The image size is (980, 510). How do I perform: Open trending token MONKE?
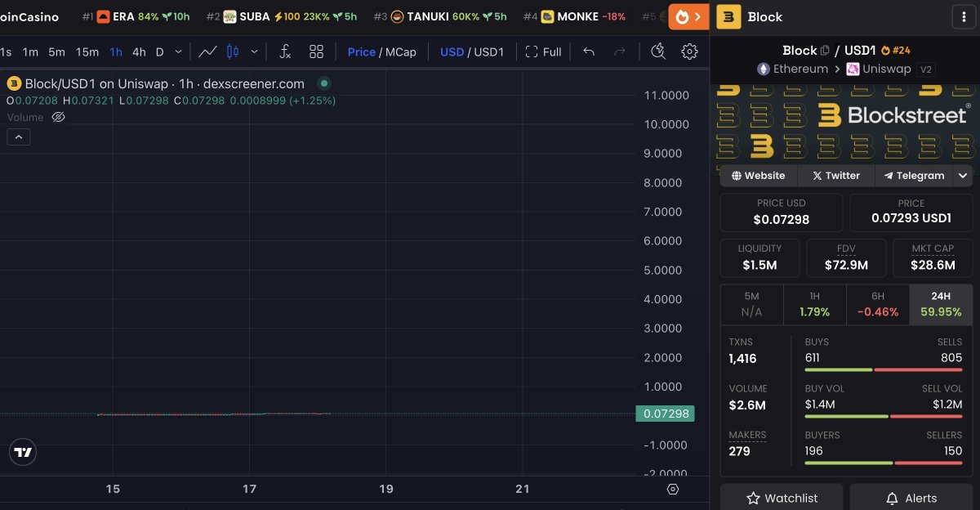tap(574, 16)
